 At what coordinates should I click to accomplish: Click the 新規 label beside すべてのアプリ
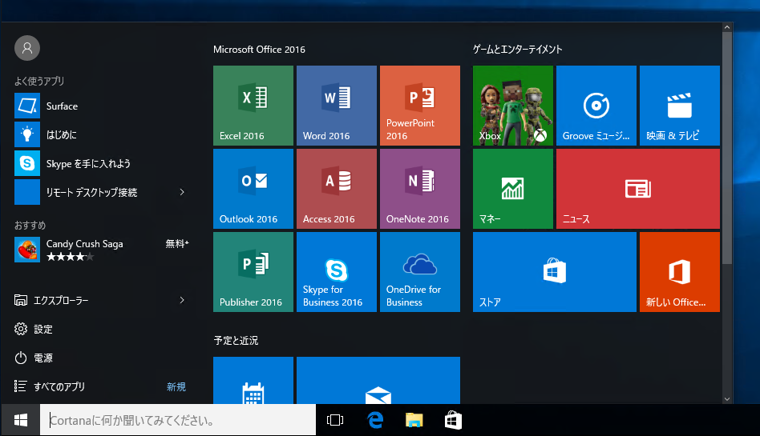pos(176,387)
